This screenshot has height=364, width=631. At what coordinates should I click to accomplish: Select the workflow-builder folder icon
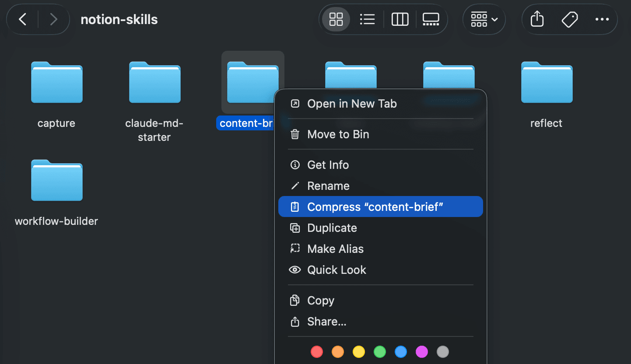[x=57, y=180]
